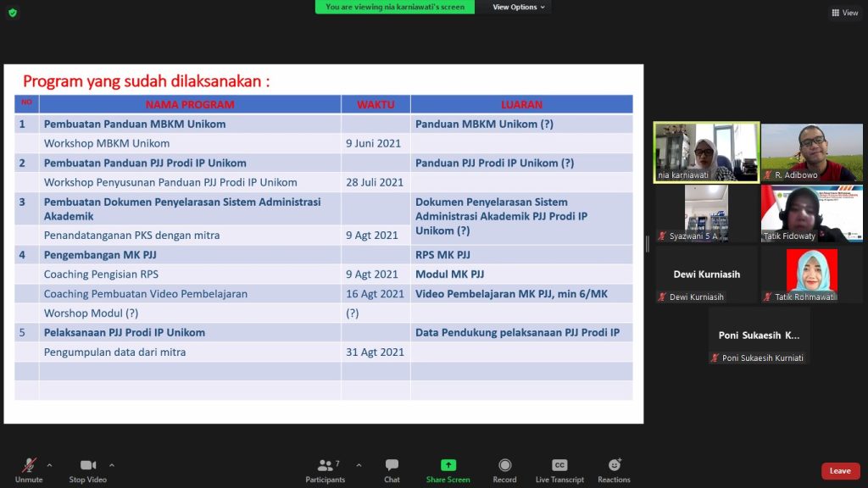
Task: Unmute the microphone
Action: point(29,470)
